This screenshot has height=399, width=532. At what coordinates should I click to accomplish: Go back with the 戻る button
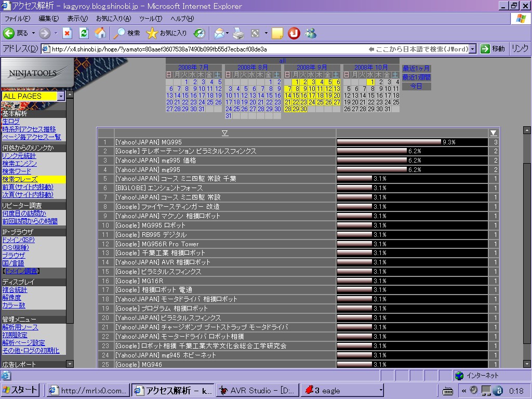[16, 33]
